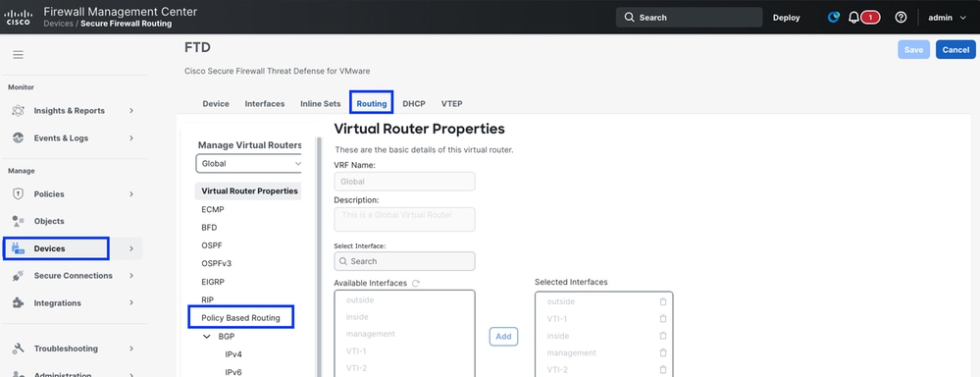Open ECMP routing settings
This screenshot has height=377, width=980.
click(213, 209)
